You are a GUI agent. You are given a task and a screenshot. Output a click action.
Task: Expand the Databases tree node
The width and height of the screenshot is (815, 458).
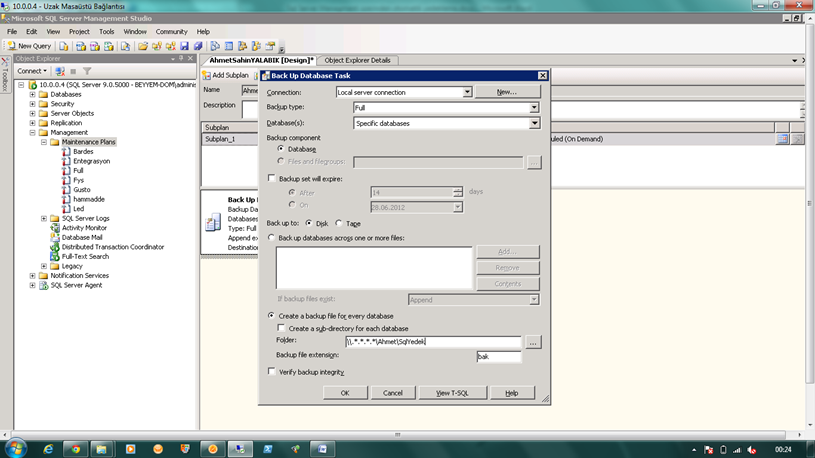coord(32,95)
